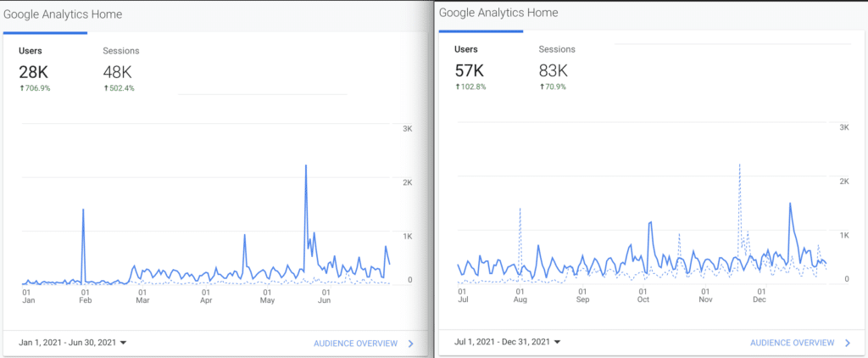The height and width of the screenshot is (358, 868).
Task: Click the chevron arrow beside Audience Overview in the Jan–Jun panel
Action: [411, 344]
